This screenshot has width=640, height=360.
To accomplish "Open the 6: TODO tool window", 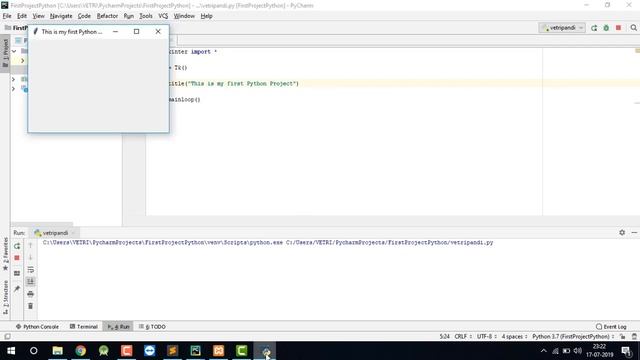I will (x=152, y=327).
